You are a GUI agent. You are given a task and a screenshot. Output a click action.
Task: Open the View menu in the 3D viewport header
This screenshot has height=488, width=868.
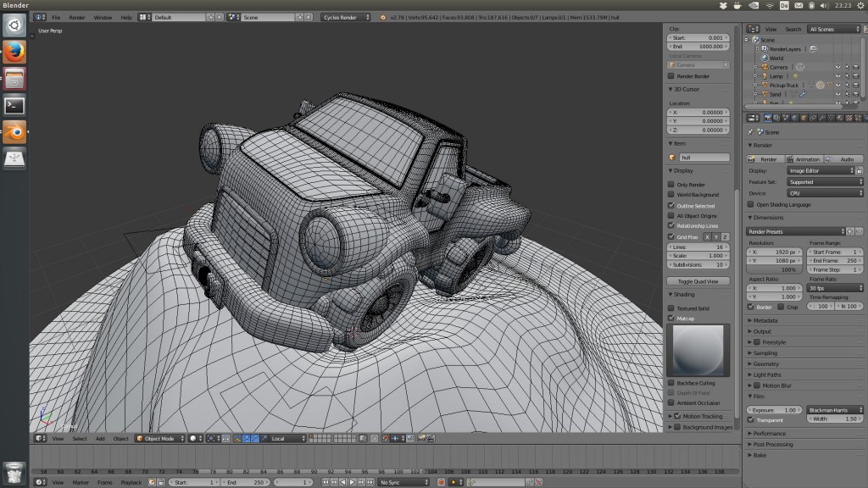click(x=58, y=438)
